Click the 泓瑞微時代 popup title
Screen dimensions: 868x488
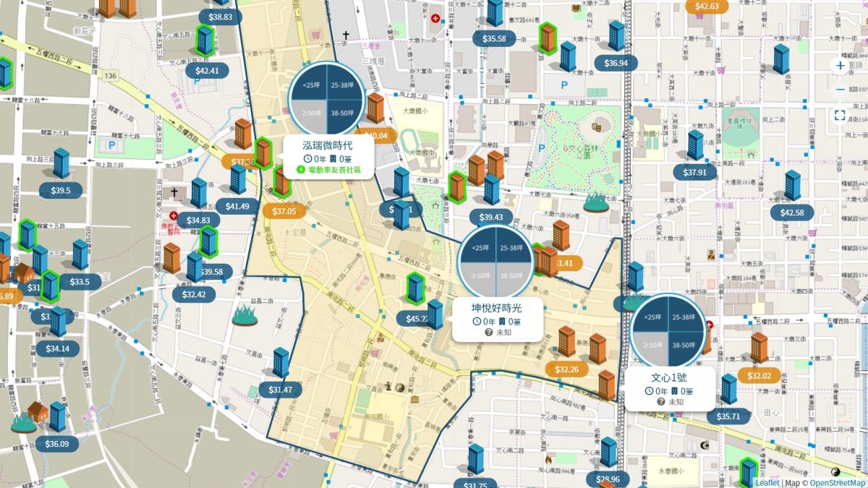[x=328, y=145]
